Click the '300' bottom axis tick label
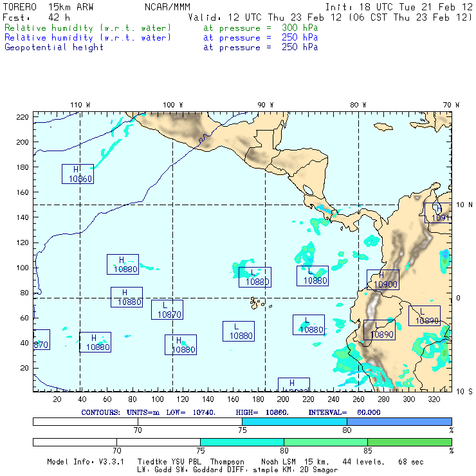 tap(408, 399)
